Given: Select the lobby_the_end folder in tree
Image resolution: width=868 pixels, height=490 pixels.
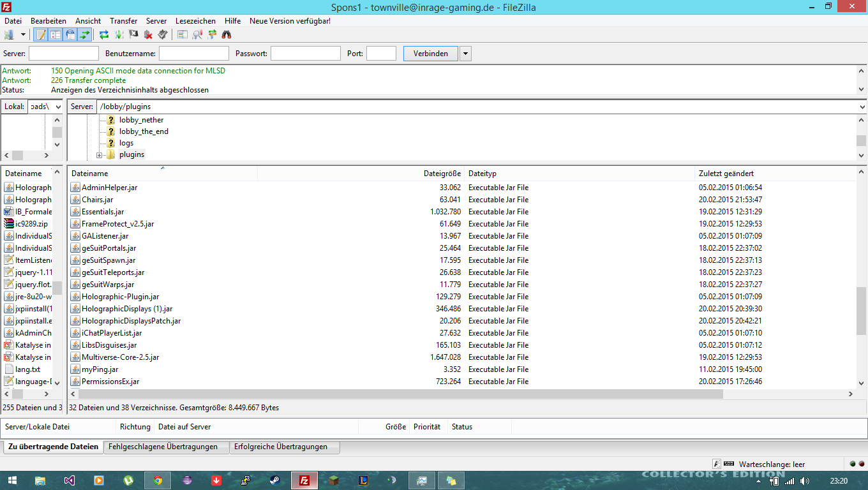Looking at the screenshot, I should 144,131.
